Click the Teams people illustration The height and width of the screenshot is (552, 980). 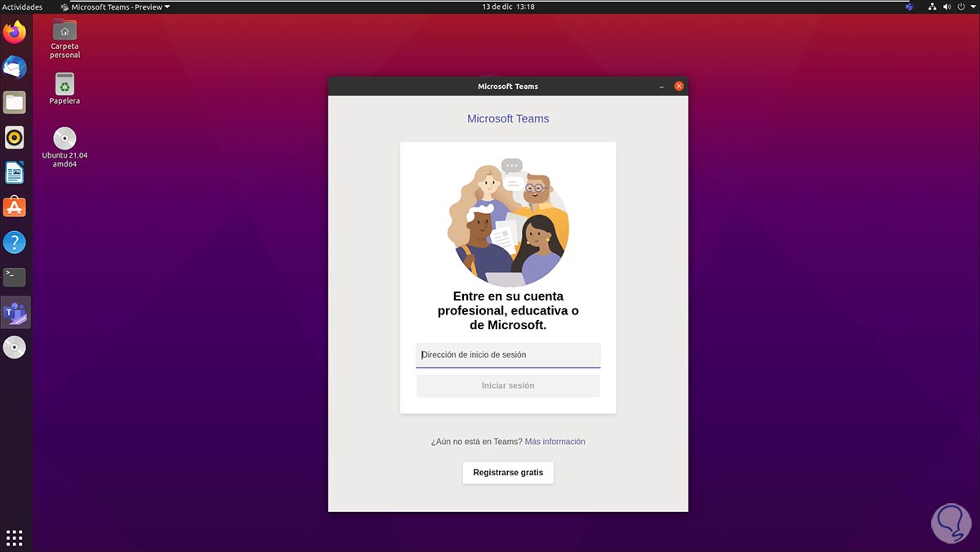coord(508,222)
